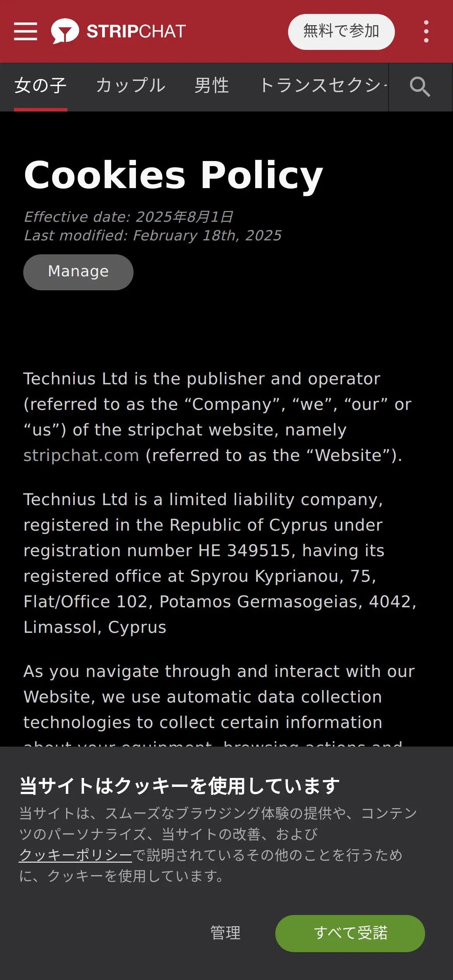Click the gray Manage button

pyautogui.click(x=78, y=272)
